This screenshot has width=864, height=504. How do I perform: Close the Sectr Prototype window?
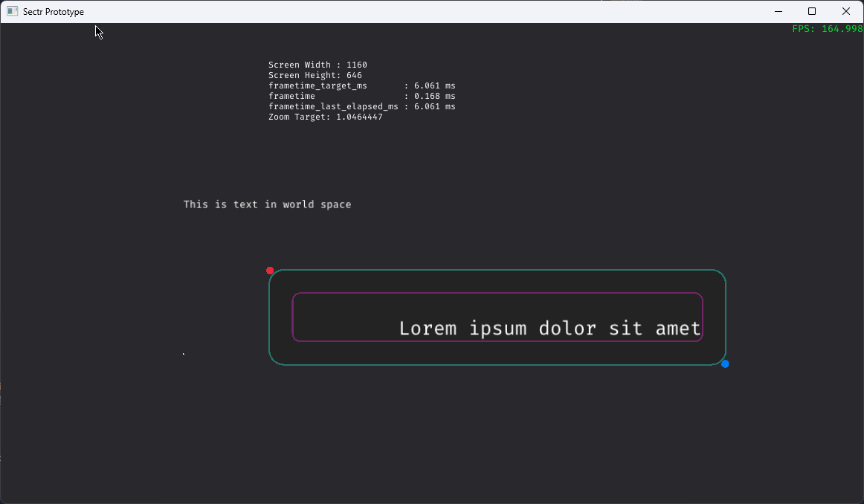[x=846, y=11]
